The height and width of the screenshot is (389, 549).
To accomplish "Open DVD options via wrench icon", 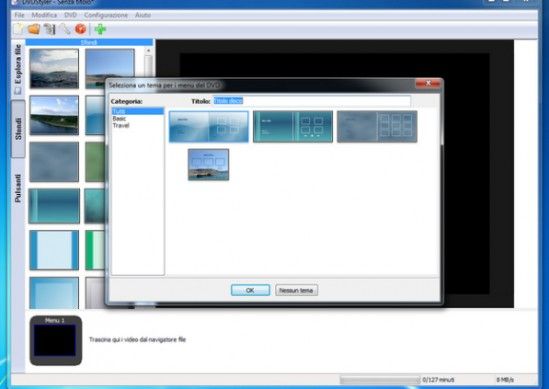I will [65, 29].
